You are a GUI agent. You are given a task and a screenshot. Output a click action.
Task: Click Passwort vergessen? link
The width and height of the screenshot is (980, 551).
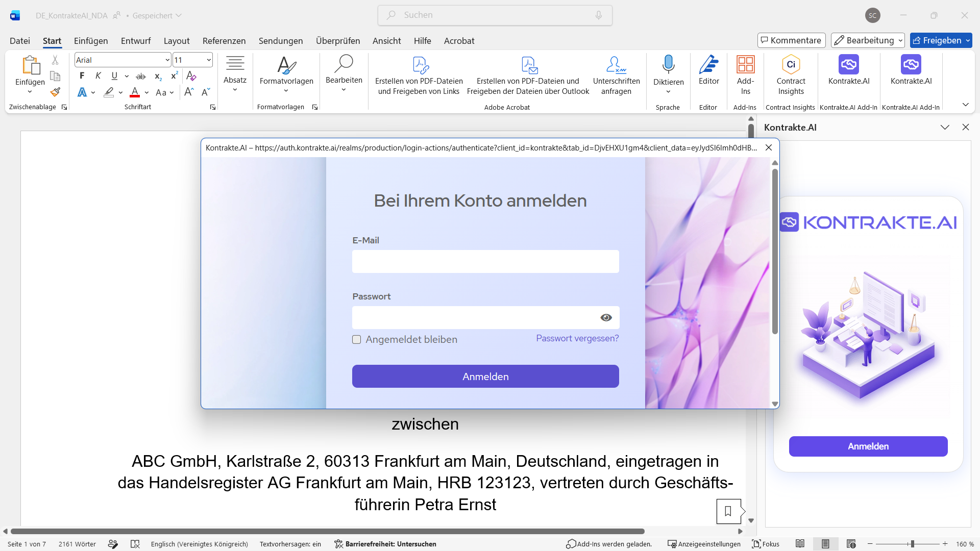coord(577,339)
